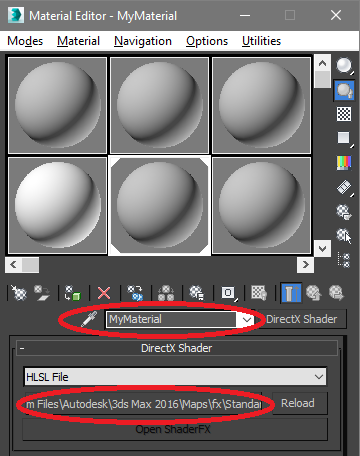Click the Video Color Check icon

[344, 163]
